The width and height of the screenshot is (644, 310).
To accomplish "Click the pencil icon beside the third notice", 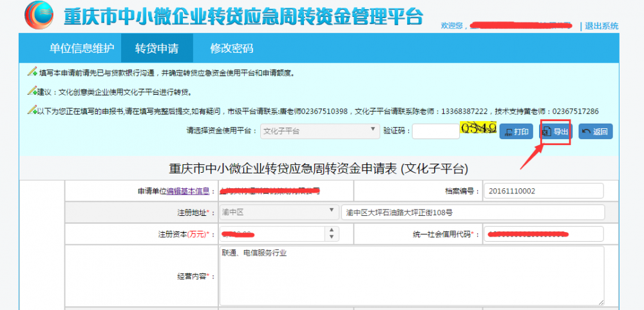I will pos(32,110).
